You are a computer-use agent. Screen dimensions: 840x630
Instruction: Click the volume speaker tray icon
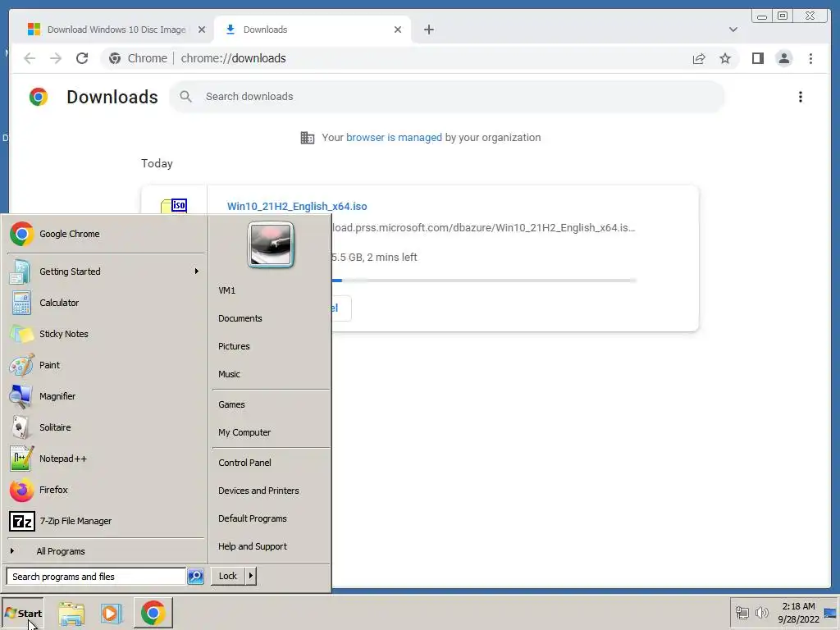pyautogui.click(x=761, y=613)
